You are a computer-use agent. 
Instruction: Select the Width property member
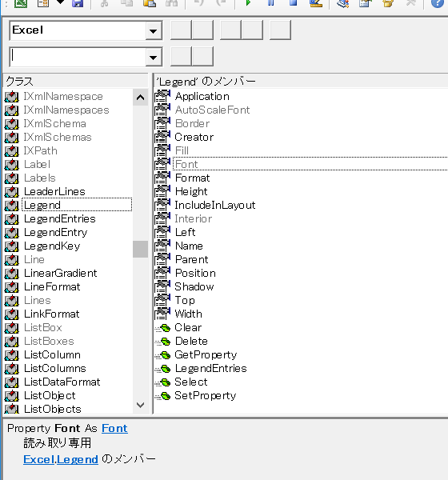click(188, 314)
